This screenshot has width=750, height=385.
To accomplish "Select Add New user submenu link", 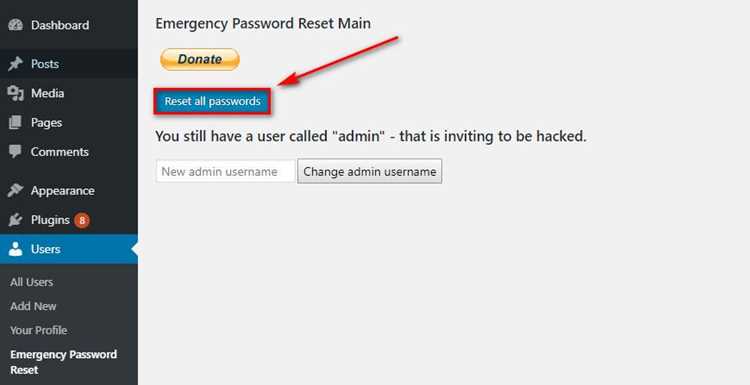I will coord(33,306).
